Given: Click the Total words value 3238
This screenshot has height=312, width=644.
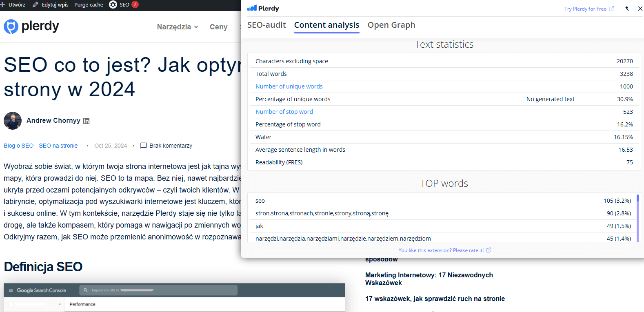Looking at the screenshot, I should click(x=626, y=74).
